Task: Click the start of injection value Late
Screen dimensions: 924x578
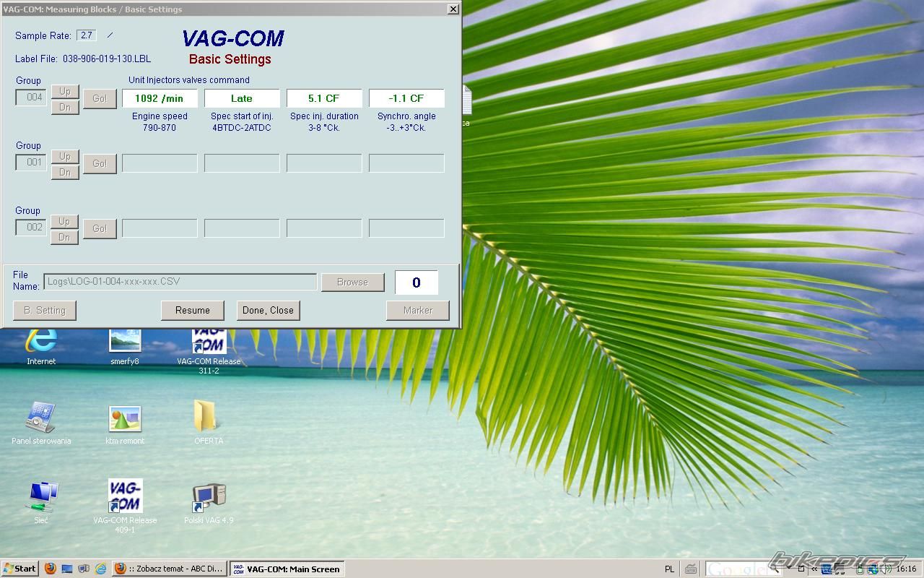Action: point(242,98)
